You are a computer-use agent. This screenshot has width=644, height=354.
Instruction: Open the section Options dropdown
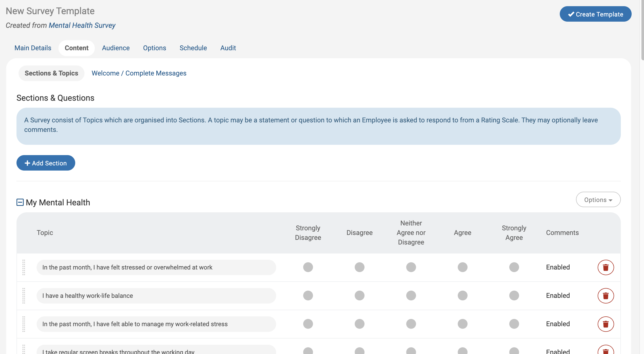tap(598, 200)
